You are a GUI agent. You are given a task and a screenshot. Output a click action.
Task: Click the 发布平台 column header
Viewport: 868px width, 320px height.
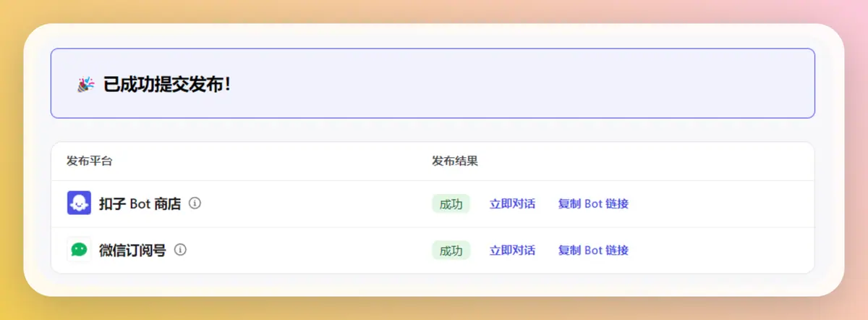click(x=89, y=161)
